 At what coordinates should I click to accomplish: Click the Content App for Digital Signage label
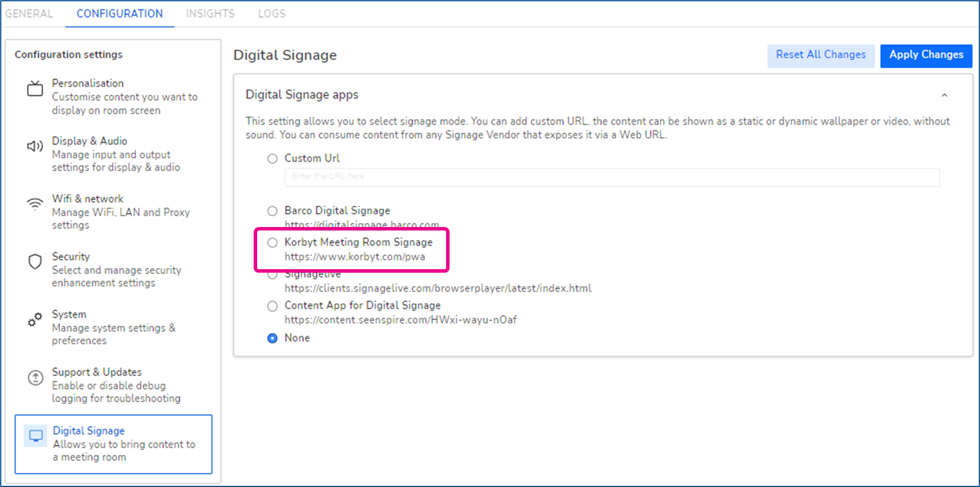(362, 306)
